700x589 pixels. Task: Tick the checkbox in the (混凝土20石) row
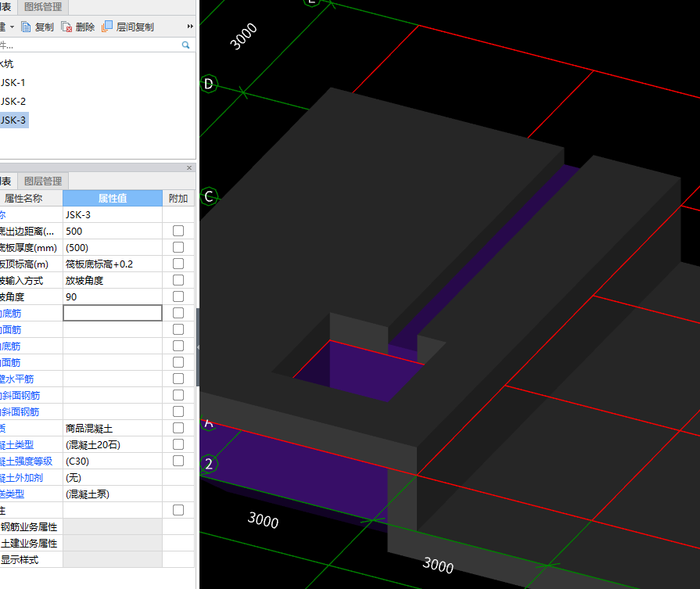(x=178, y=444)
